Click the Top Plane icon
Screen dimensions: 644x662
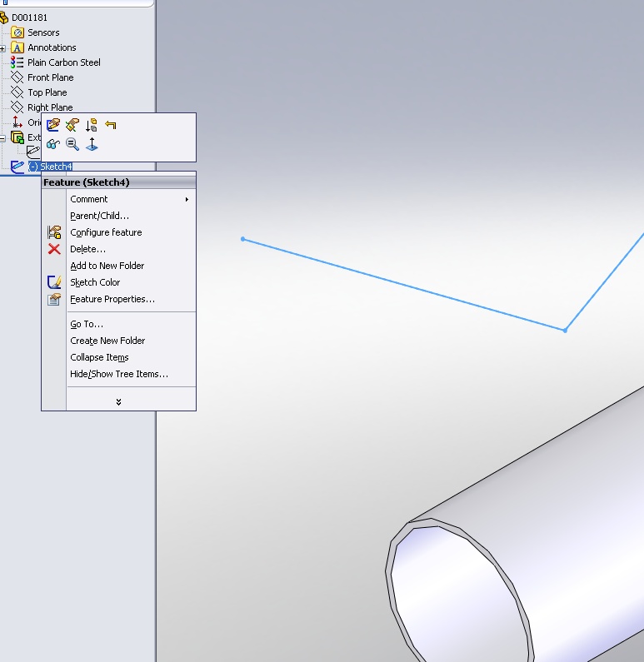17,92
